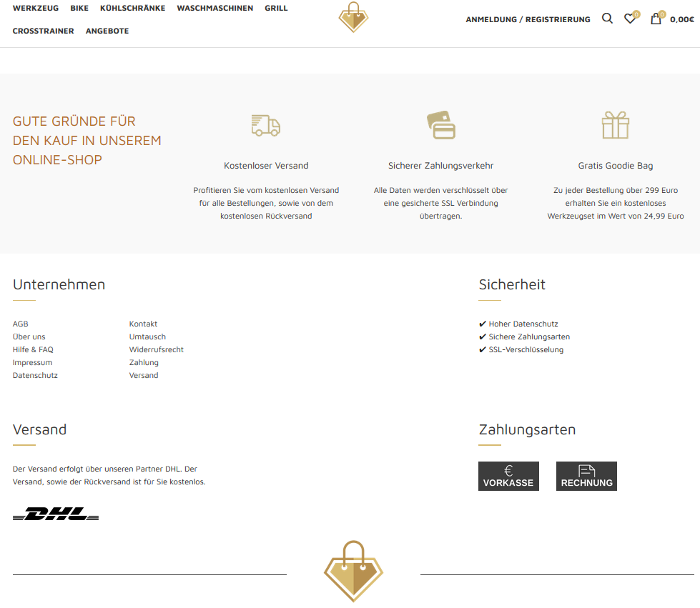The width and height of the screenshot is (700, 608).
Task: Select the Rechnung payment badge
Action: click(x=586, y=477)
